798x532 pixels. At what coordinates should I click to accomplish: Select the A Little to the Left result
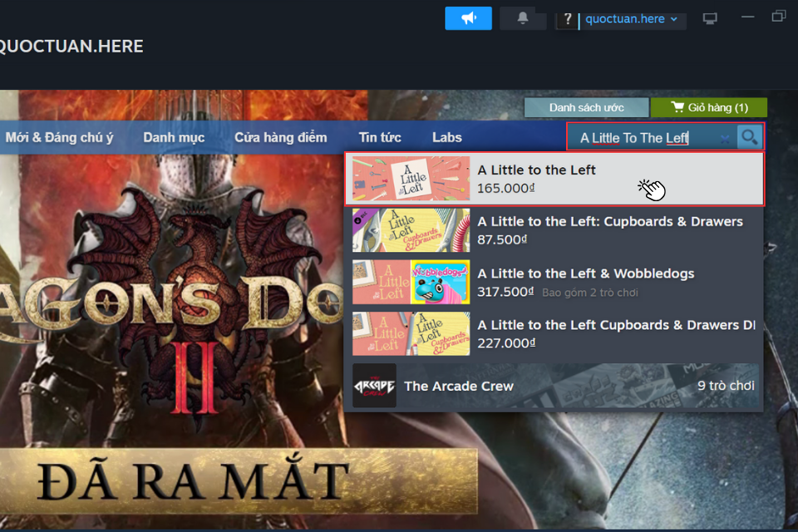pos(554,179)
